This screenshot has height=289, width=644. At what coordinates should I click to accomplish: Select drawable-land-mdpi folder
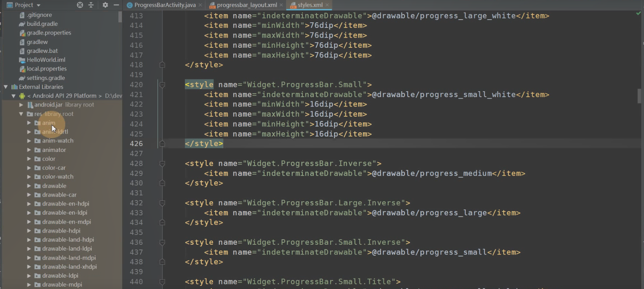(x=69, y=258)
